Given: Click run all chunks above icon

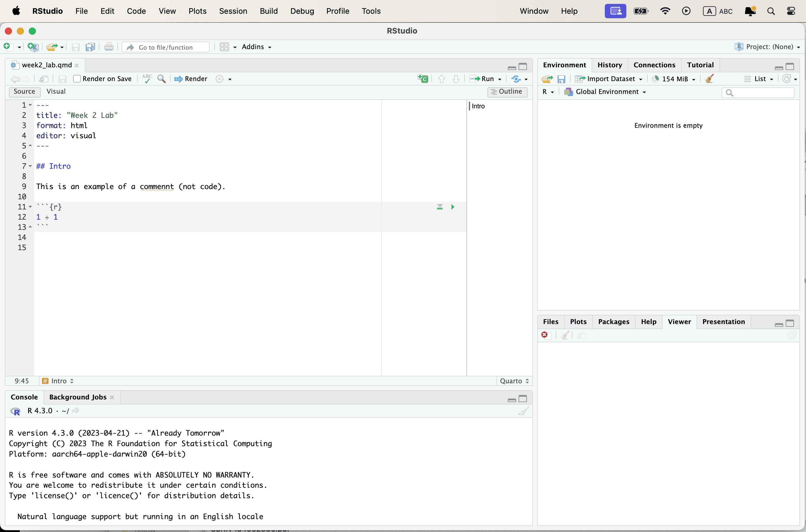Looking at the screenshot, I should tap(440, 207).
